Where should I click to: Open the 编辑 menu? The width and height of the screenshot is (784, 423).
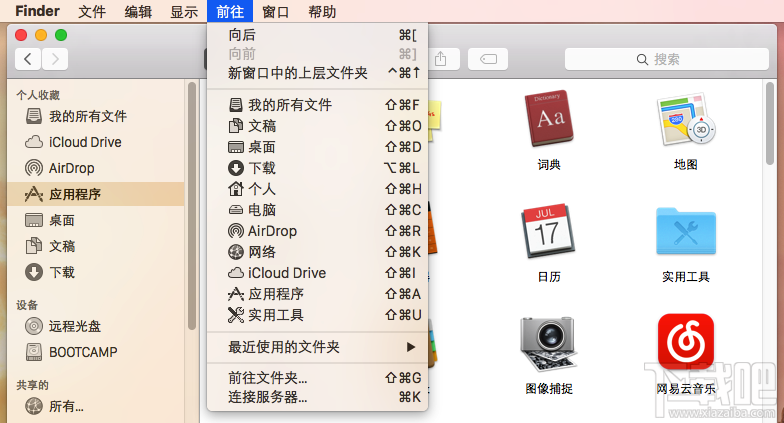(x=138, y=11)
